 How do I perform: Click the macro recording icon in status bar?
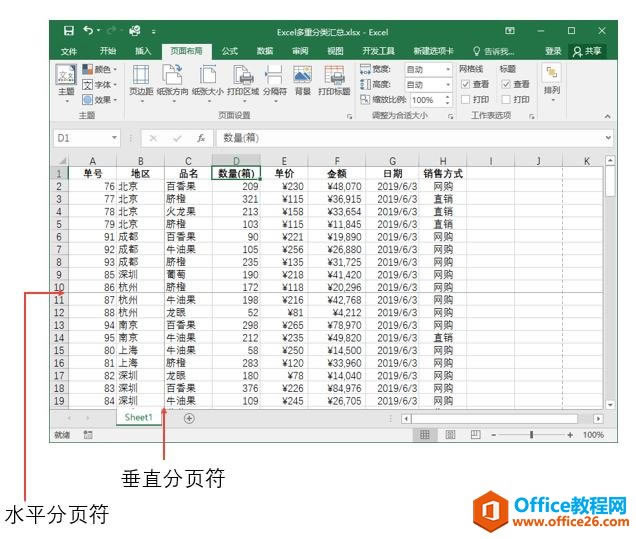click(88, 435)
